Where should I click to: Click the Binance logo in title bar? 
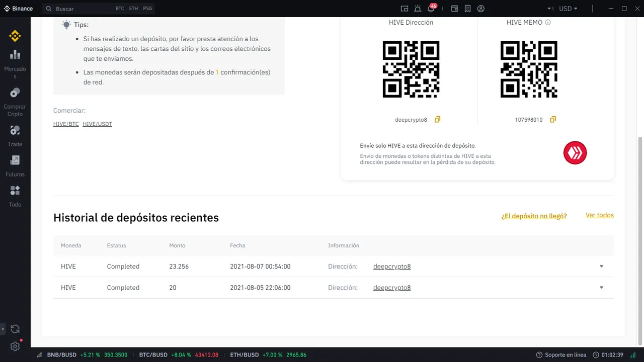tap(18, 9)
